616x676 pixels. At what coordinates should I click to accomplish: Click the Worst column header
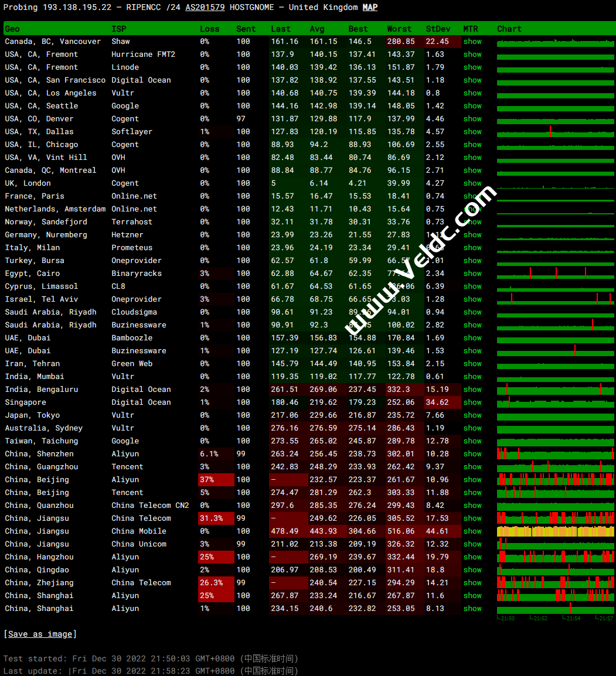[x=400, y=29]
